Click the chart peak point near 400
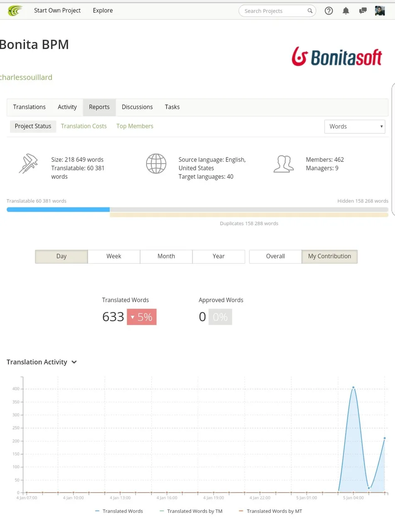The width and height of the screenshot is (395, 532). [x=353, y=387]
